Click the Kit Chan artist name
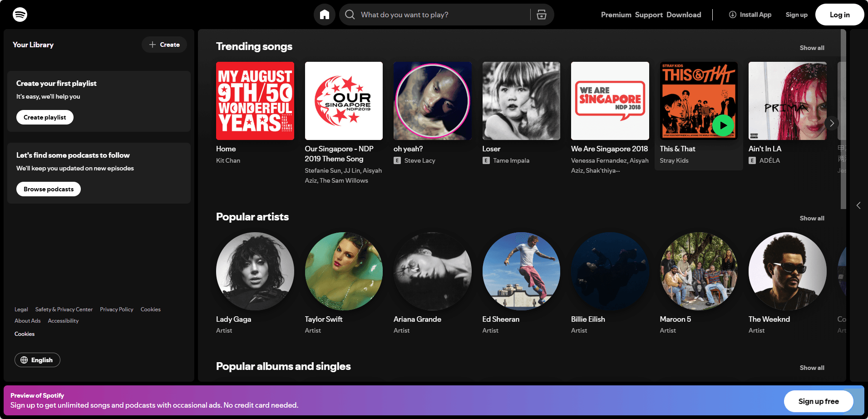Image resolution: width=868 pixels, height=419 pixels. (228, 160)
